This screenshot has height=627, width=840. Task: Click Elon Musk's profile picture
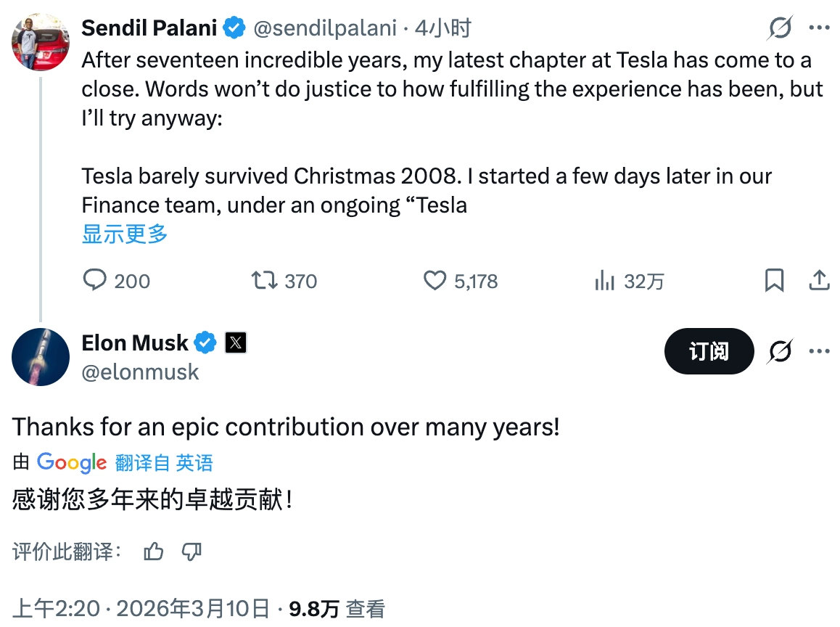[x=40, y=357]
